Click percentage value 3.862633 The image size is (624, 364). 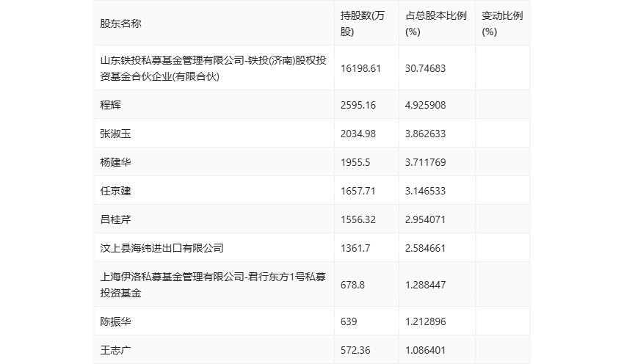(x=425, y=134)
